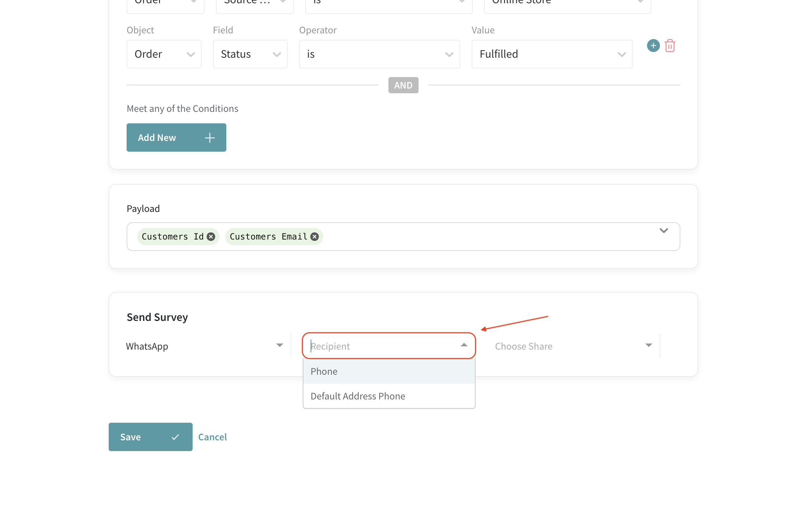Click the green plus add condition icon

(x=653, y=46)
